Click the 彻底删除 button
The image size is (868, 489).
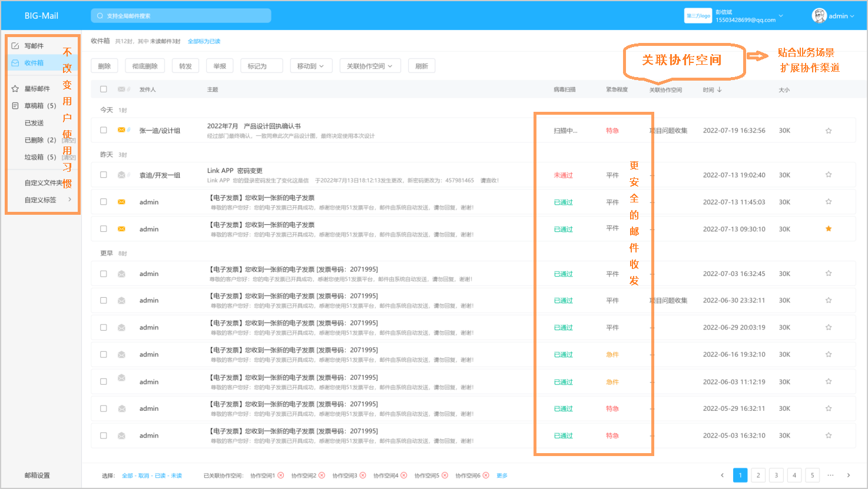pos(145,66)
